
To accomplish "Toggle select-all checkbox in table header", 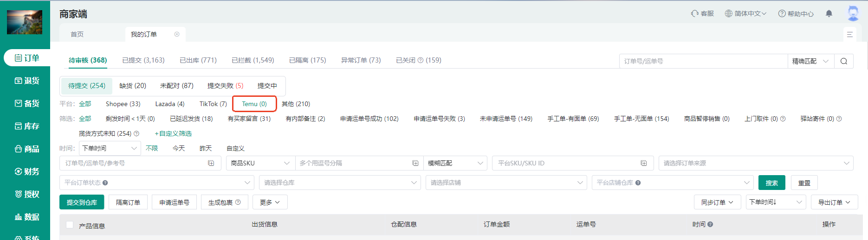I will [70, 225].
